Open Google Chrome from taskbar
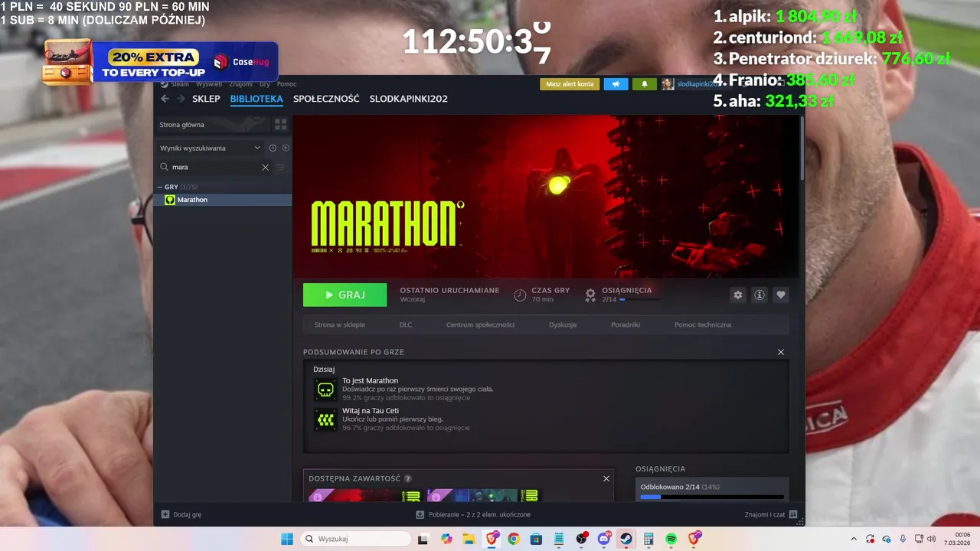 [x=514, y=539]
